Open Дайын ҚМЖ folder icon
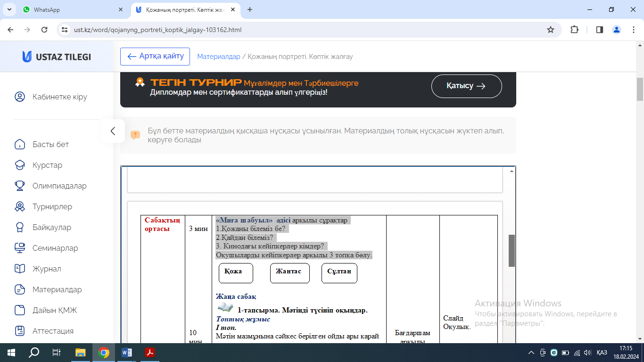 [x=20, y=310]
